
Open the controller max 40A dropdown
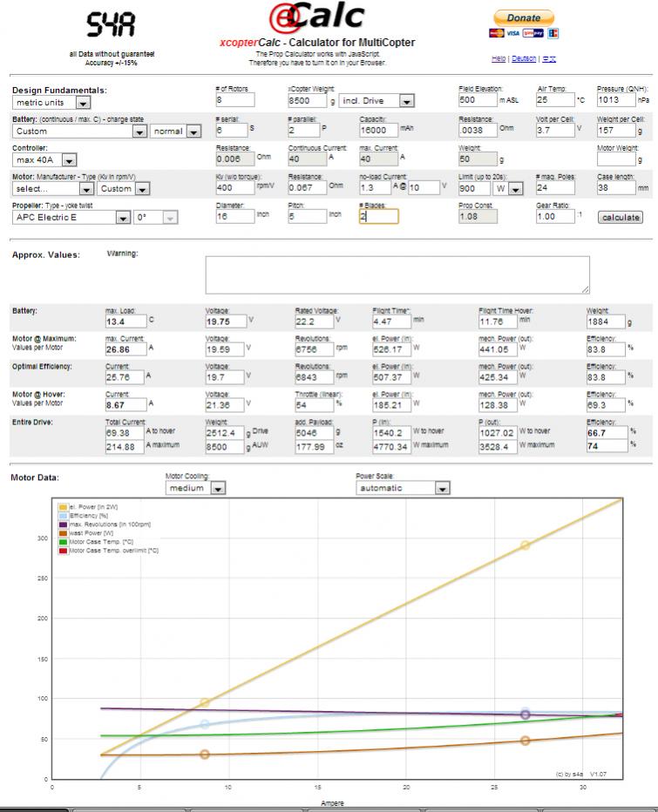click(45, 159)
